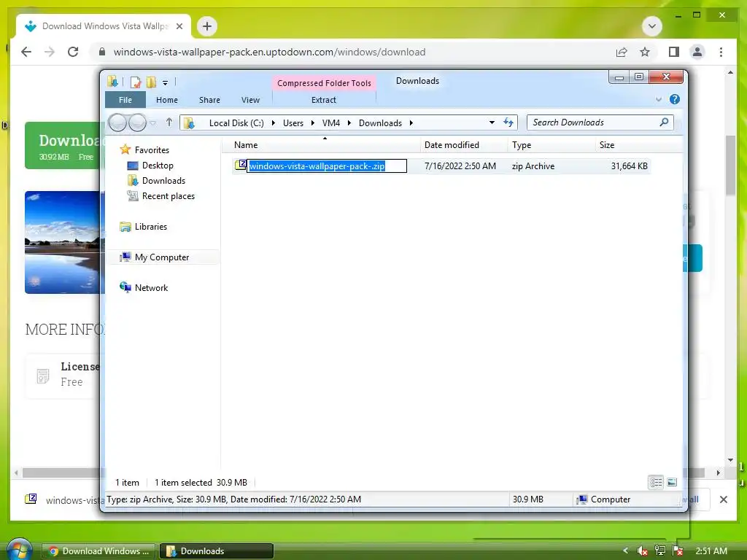Click the Chrome address bar URL

(269, 52)
